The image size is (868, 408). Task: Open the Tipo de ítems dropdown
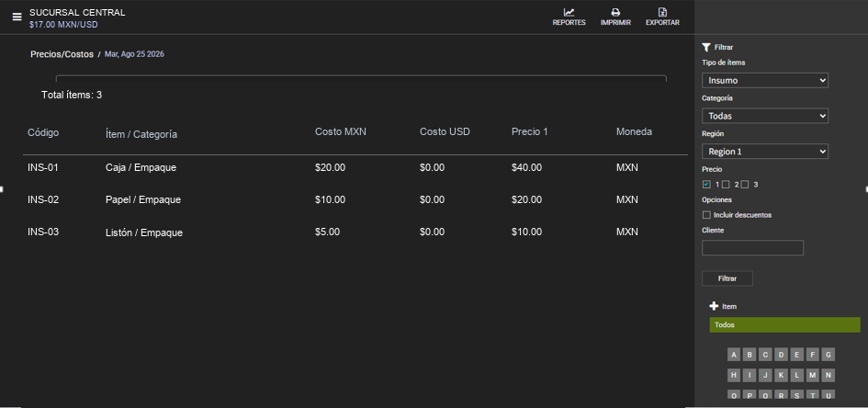[x=765, y=80]
